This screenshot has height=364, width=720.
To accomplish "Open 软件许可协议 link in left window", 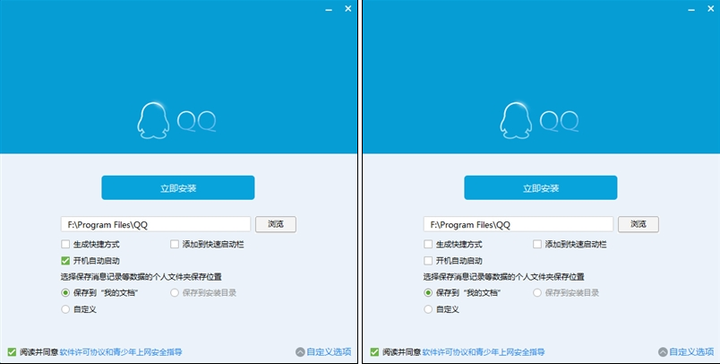I will click(x=82, y=352).
